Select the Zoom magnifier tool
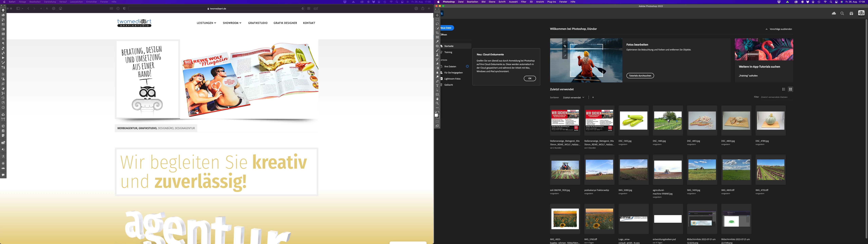 pos(437,103)
